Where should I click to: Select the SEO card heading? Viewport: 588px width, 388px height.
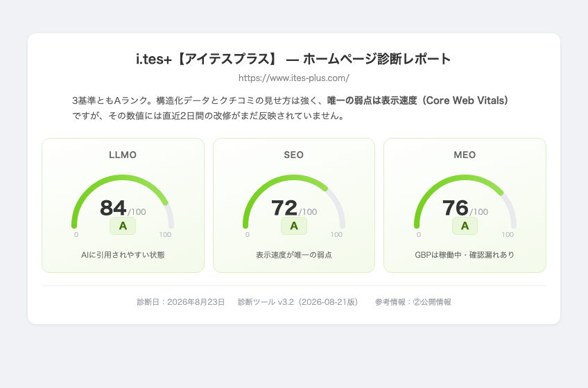coord(293,155)
